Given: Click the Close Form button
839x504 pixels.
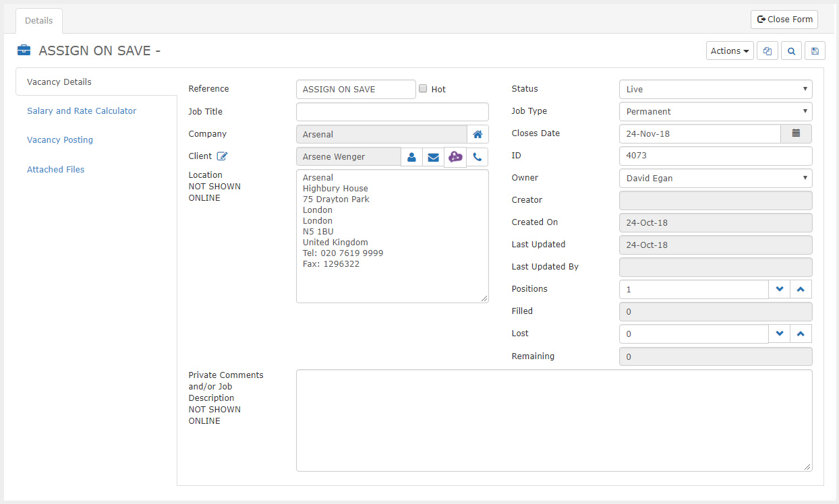Looking at the screenshot, I should pos(784,20).
